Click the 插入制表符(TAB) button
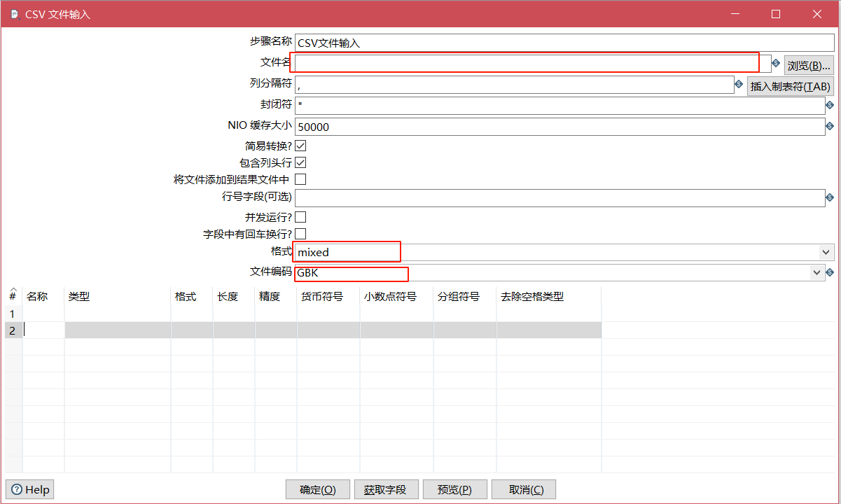Viewport: 841px width, 504px height. click(x=790, y=86)
